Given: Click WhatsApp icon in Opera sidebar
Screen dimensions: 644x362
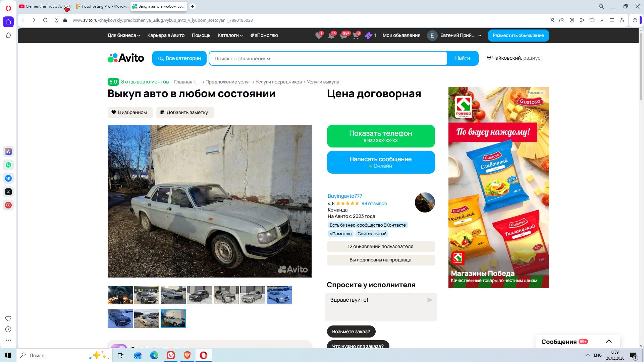Looking at the screenshot, I should click(x=8, y=165).
